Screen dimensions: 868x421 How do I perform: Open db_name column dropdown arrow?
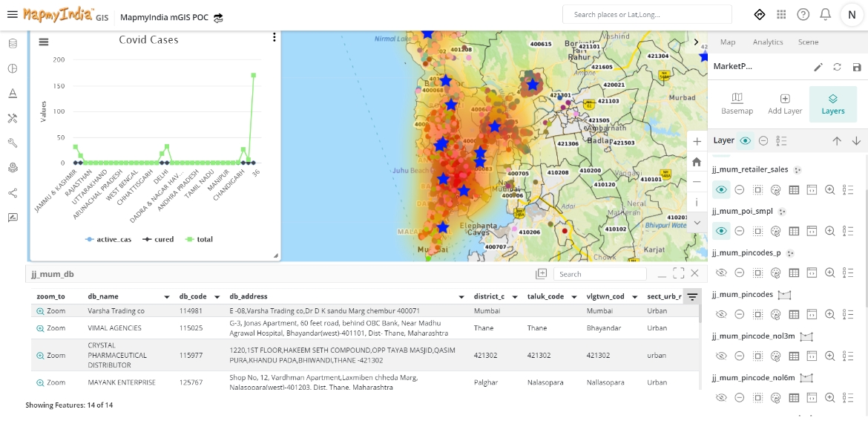(x=167, y=297)
